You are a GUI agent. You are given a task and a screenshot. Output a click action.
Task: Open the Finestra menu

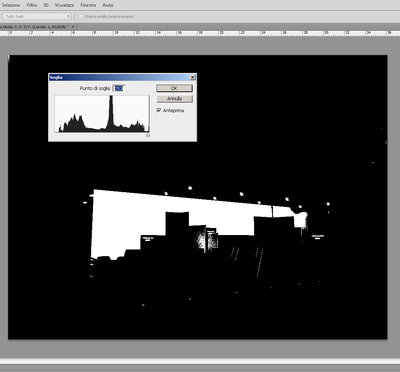coord(88,5)
